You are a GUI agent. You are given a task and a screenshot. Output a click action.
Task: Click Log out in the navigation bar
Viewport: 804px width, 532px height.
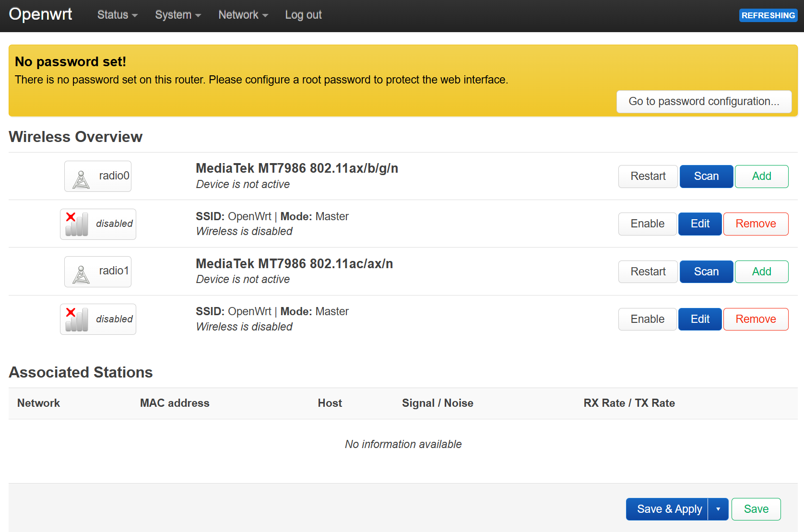pyautogui.click(x=303, y=15)
